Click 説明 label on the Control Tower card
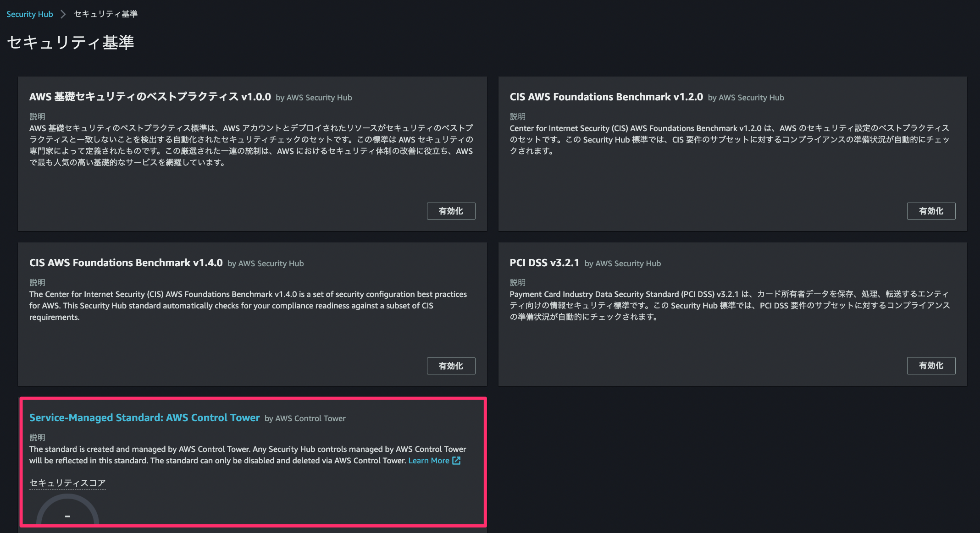 coord(37,437)
